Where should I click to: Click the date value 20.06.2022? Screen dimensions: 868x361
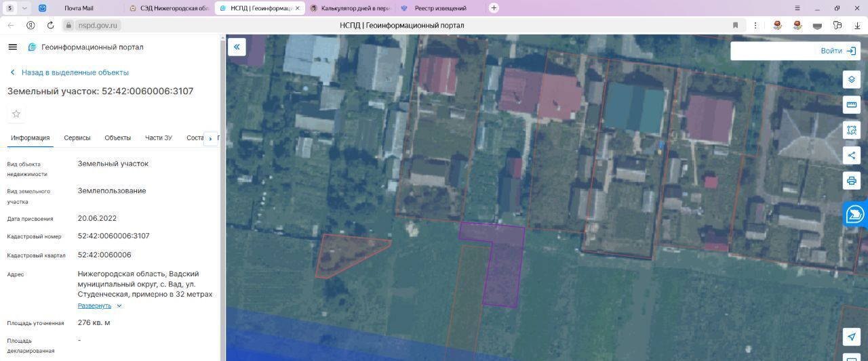tap(97, 218)
